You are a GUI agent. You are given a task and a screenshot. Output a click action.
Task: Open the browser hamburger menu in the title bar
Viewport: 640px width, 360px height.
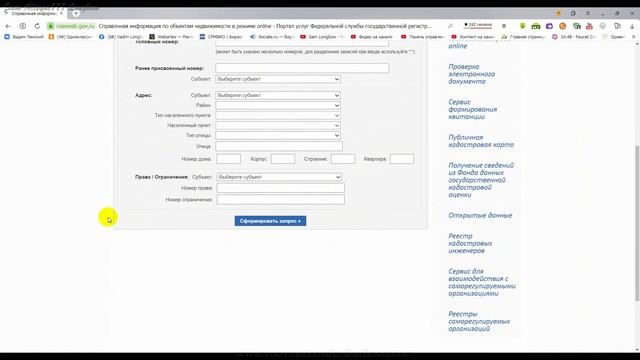588,13
